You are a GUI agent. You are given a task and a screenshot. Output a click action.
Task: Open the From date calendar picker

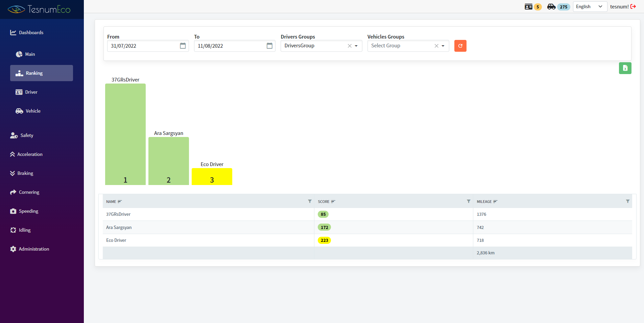point(183,46)
